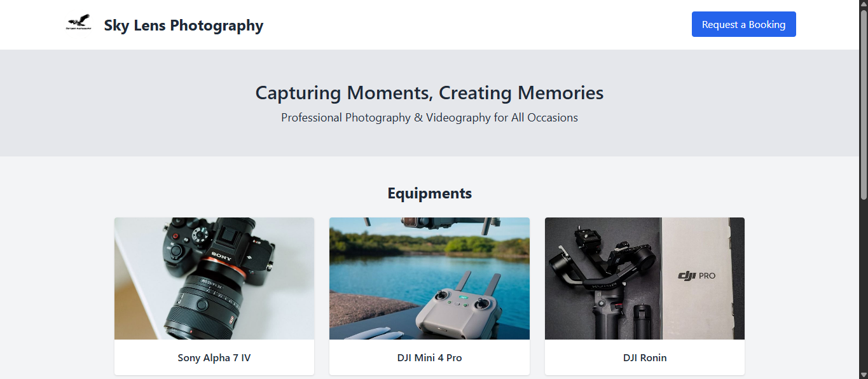Select the Sony Alpha 7 IV card title
The height and width of the screenshot is (379, 868).
214,358
